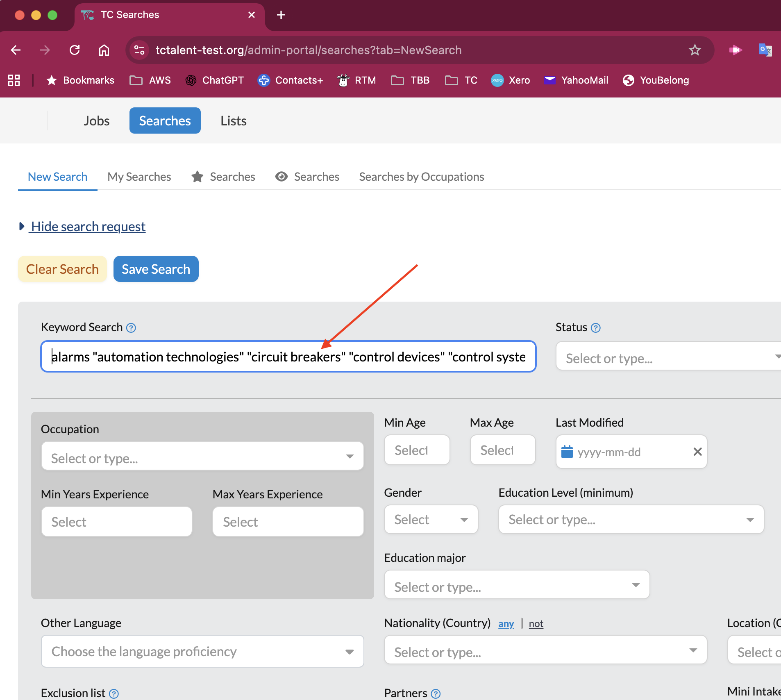Bookmark this page with star icon
The height and width of the screenshot is (700, 781).
695,50
